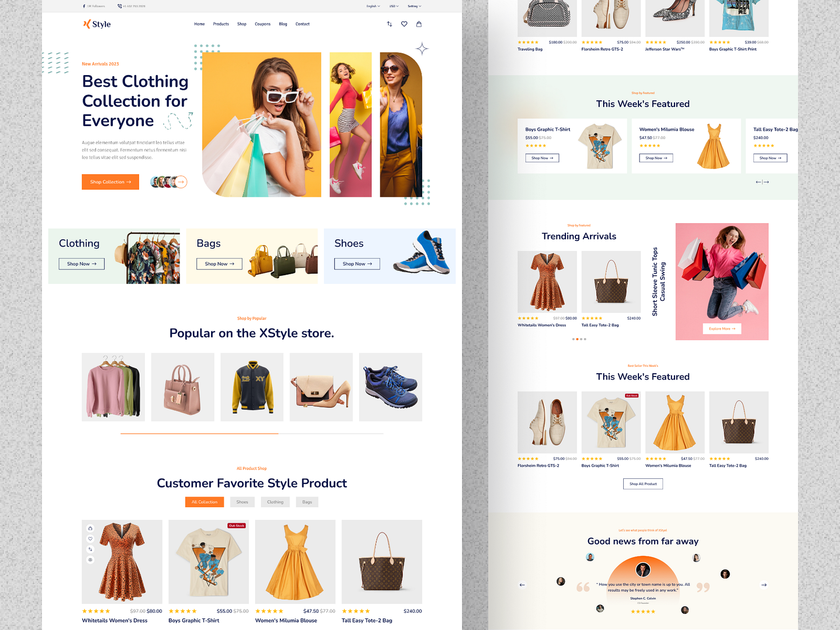Click the Shop Collection button

tap(110, 182)
